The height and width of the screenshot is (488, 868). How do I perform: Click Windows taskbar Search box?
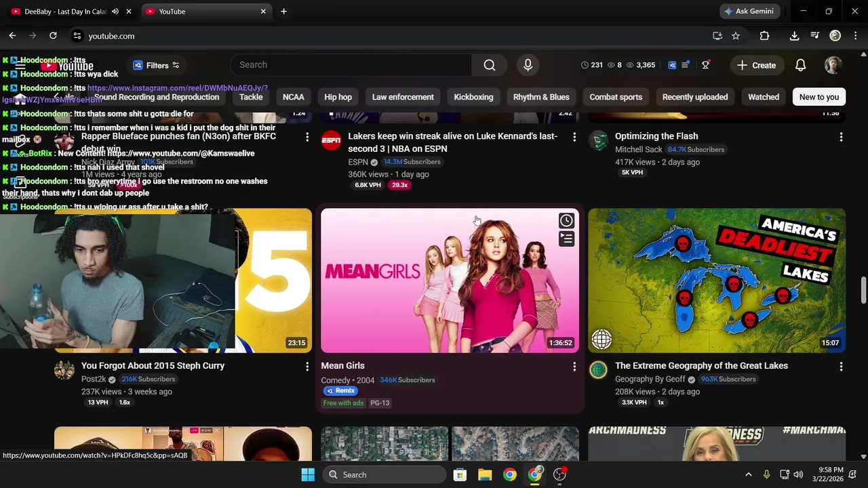tap(383, 474)
